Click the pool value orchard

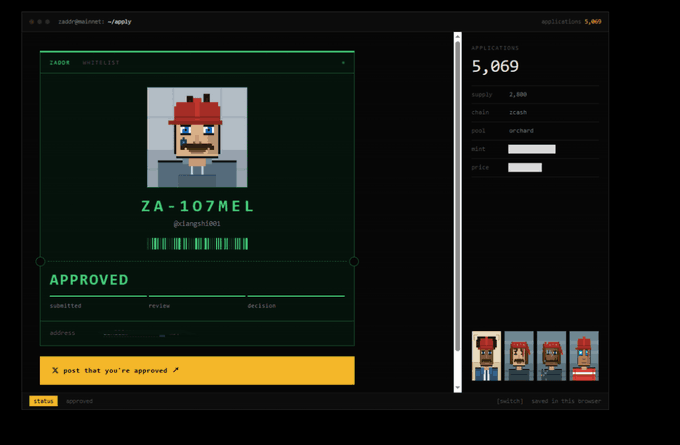tap(521, 131)
